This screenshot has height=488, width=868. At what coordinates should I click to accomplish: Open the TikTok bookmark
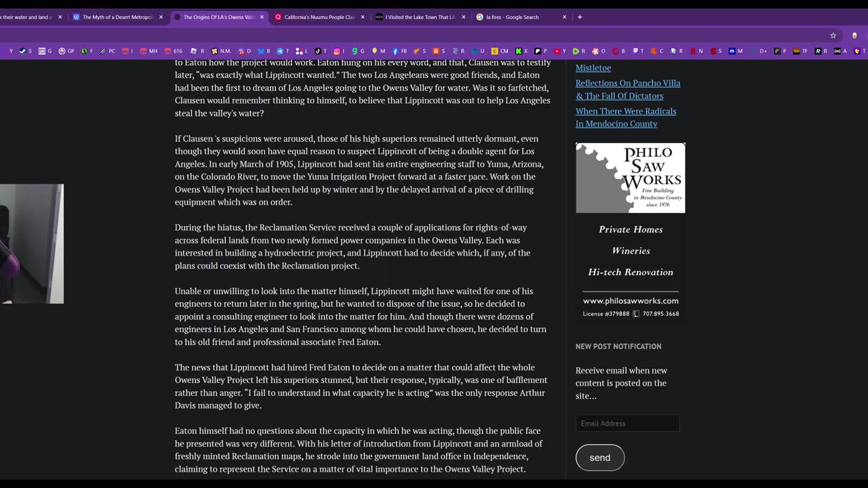(321, 51)
